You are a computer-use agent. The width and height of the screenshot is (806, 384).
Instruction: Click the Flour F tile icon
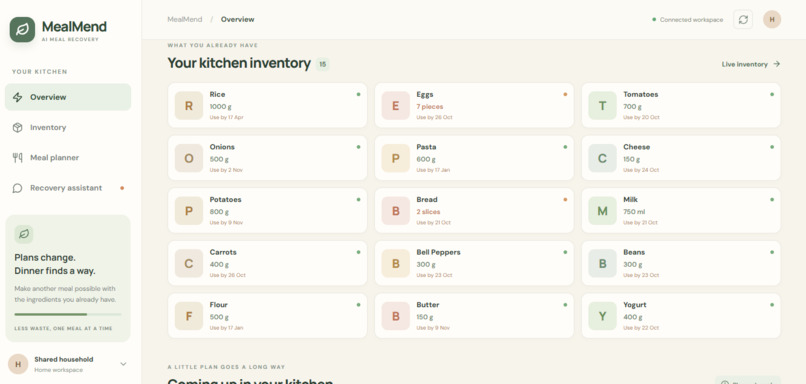(189, 316)
